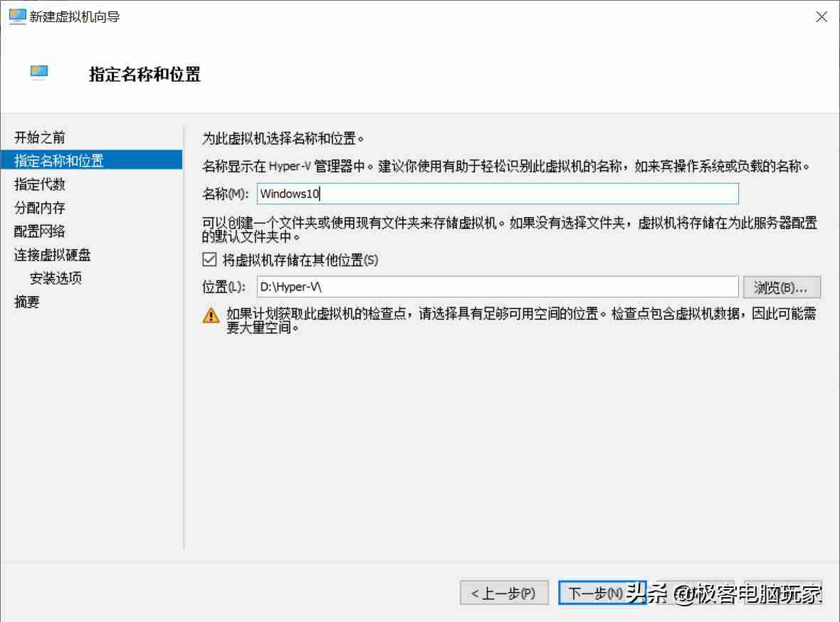Close the 新建虚拟机向导 window
840x622 pixels.
coord(821,16)
